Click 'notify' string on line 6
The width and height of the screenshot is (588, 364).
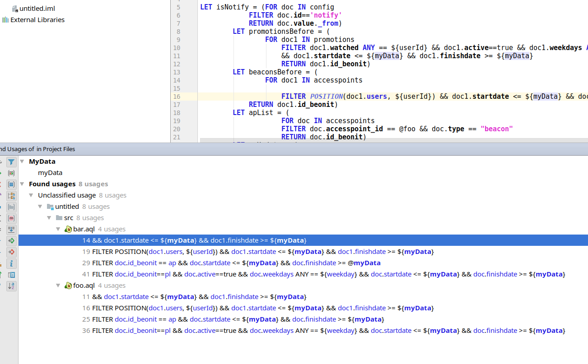(x=325, y=15)
